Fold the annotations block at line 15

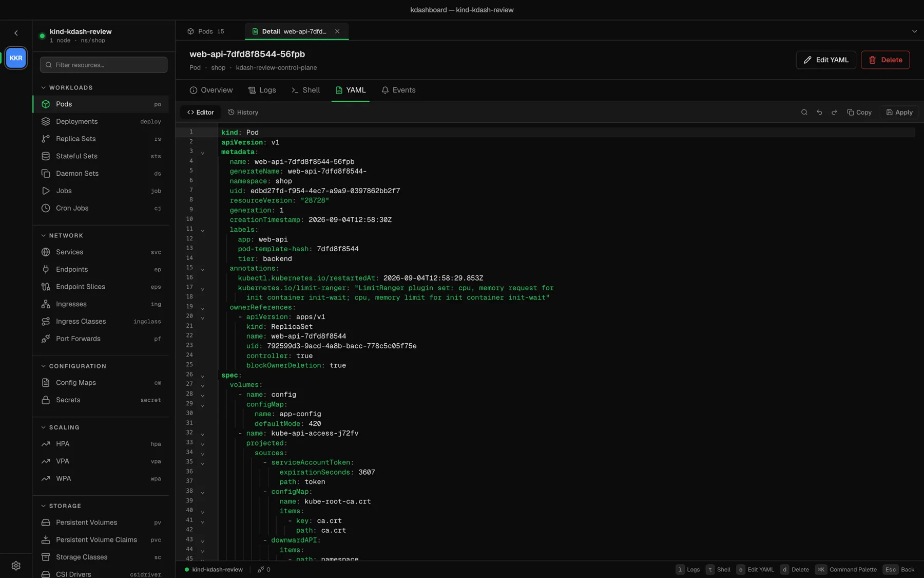click(203, 269)
